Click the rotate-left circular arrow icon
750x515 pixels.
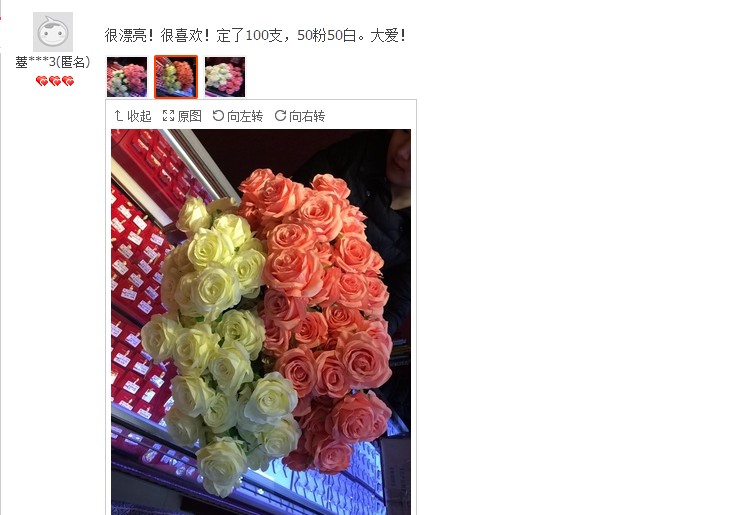pos(218,115)
